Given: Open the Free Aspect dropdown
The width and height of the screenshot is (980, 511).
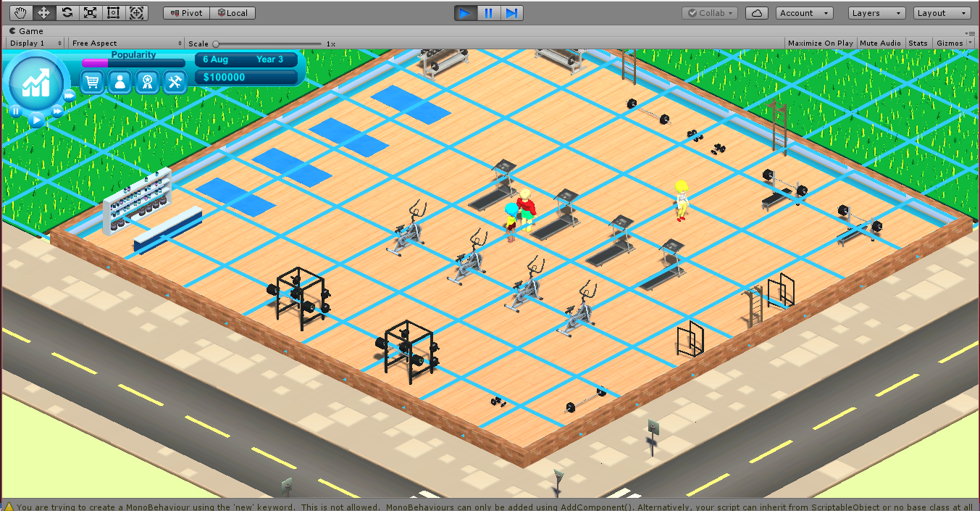Looking at the screenshot, I should (125, 43).
